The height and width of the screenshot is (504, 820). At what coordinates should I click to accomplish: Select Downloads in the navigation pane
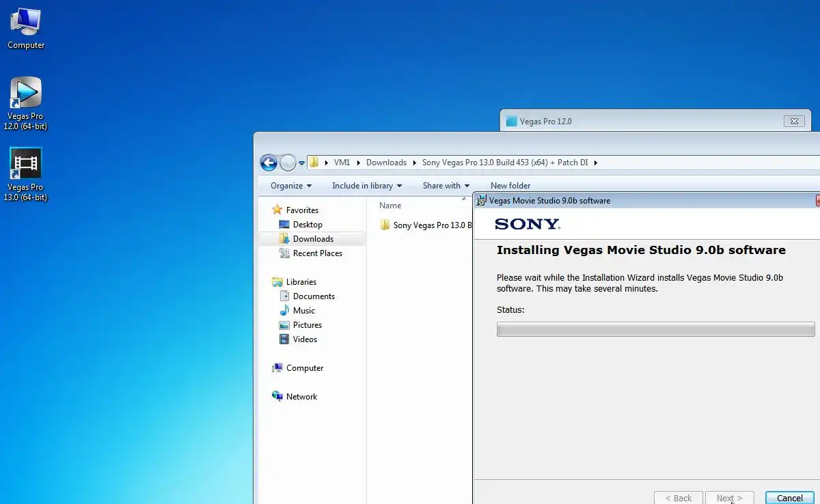(312, 239)
